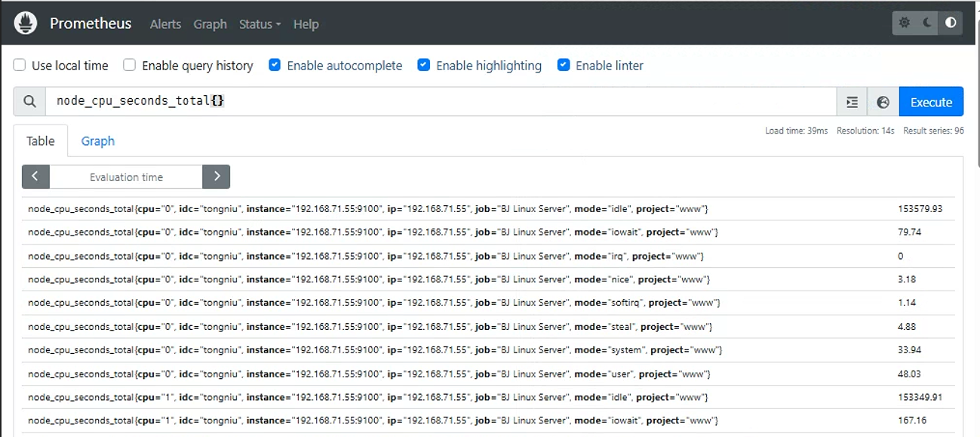The height and width of the screenshot is (437, 980).
Task: Open Graph in the top navigation bar
Action: pos(210,24)
